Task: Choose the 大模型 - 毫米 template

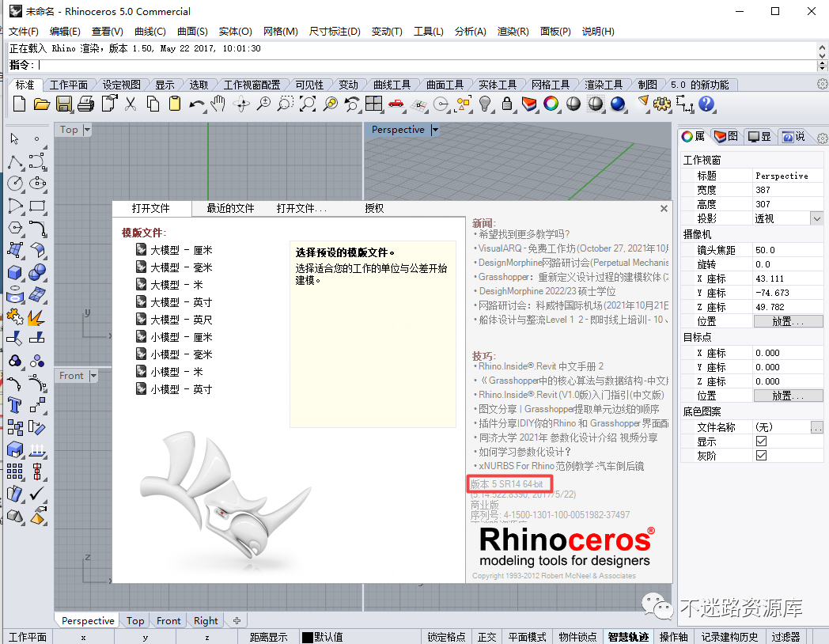Action: click(x=175, y=267)
